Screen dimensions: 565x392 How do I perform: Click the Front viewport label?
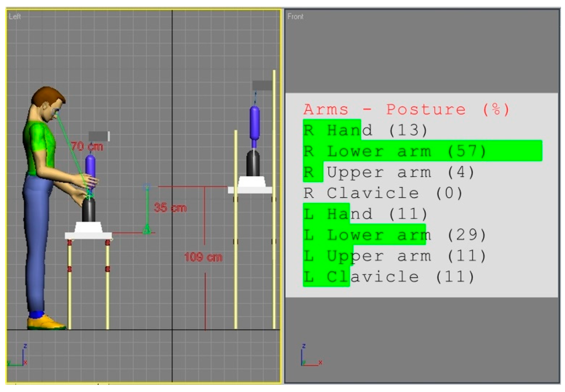[295, 17]
